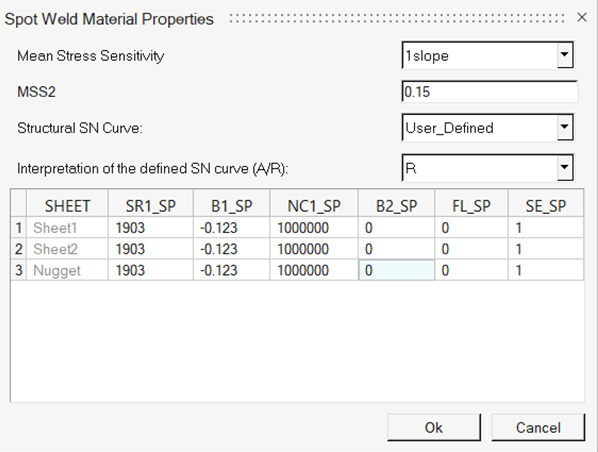Select the FL_SP cell for Sheet1

tap(471, 228)
